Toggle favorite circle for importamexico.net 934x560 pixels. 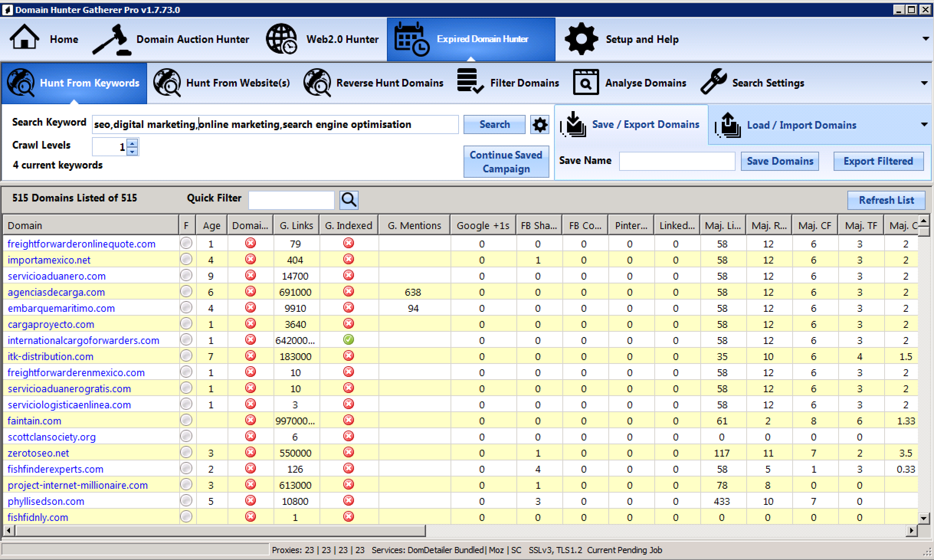pos(186,260)
